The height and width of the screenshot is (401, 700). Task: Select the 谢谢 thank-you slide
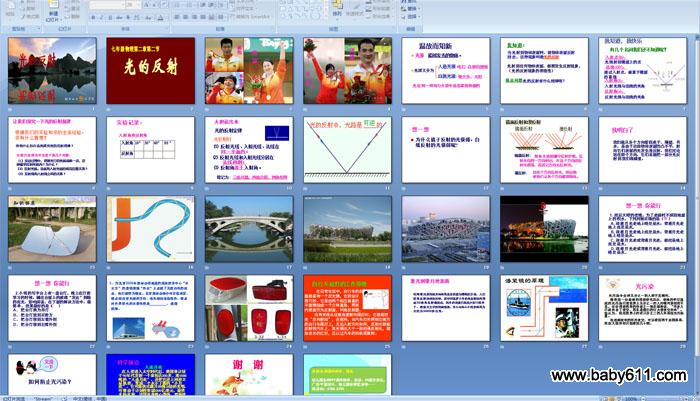pos(249,375)
